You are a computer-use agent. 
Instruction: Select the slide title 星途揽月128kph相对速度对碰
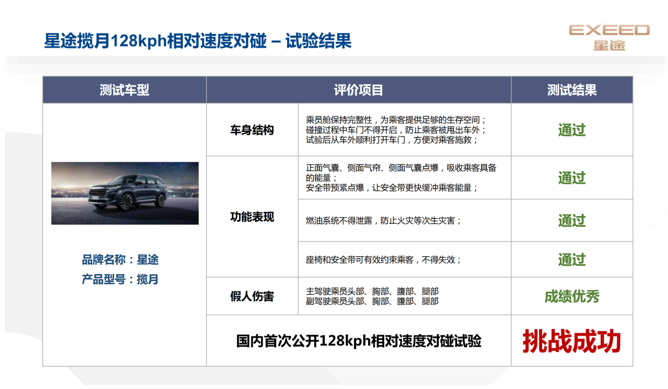click(x=155, y=41)
